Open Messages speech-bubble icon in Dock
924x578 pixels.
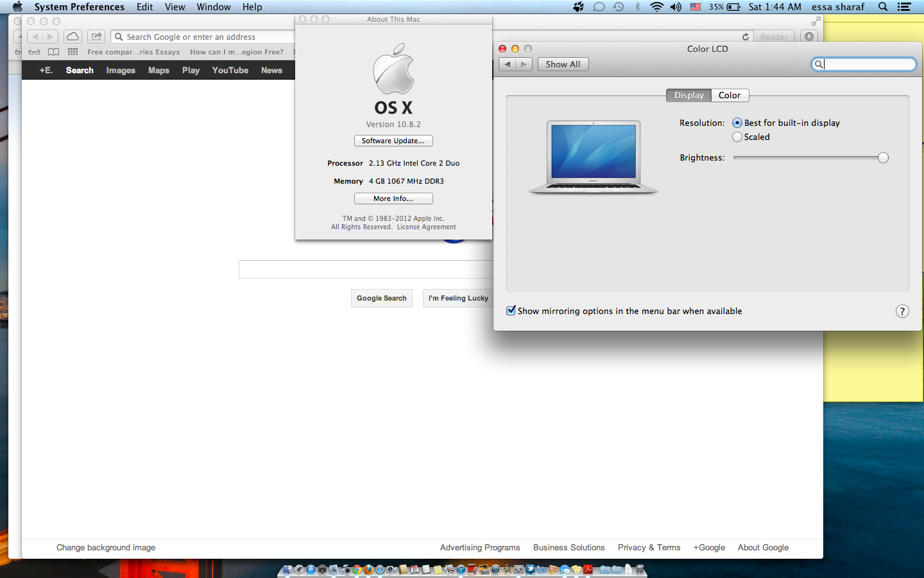click(x=565, y=569)
